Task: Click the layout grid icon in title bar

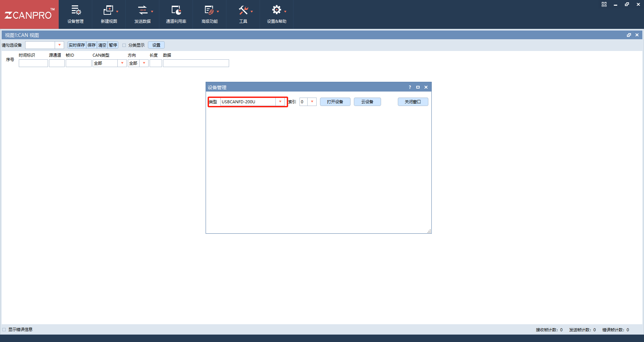Action: click(604, 4)
